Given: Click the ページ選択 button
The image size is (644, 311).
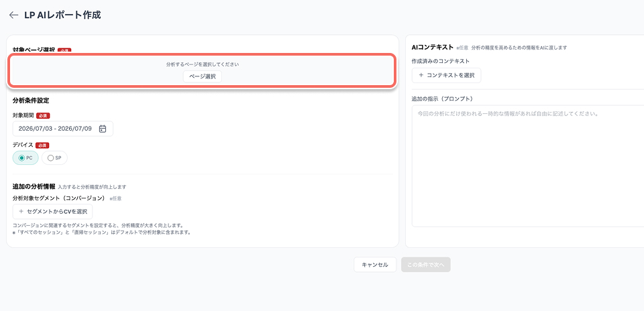Looking at the screenshot, I should (203, 76).
